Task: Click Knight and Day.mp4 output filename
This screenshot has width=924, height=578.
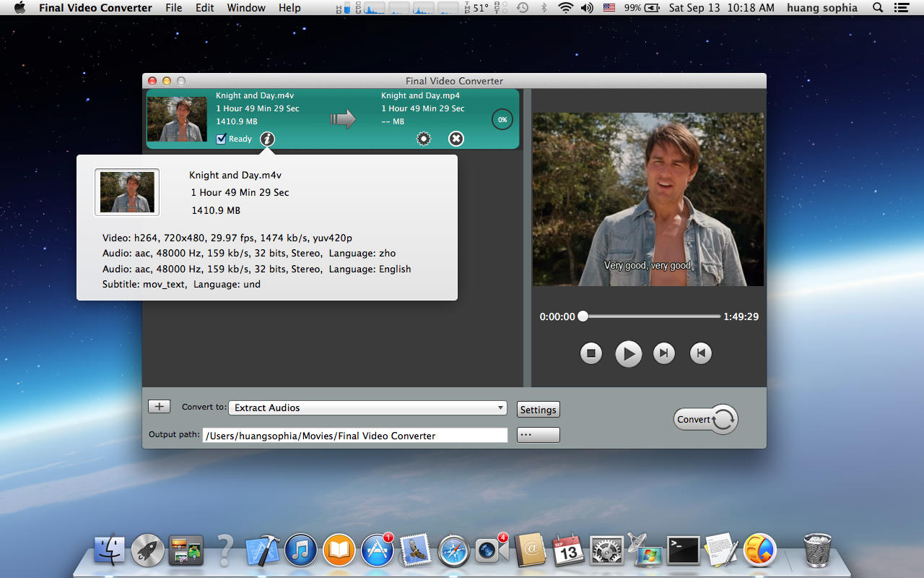Action: [x=420, y=95]
